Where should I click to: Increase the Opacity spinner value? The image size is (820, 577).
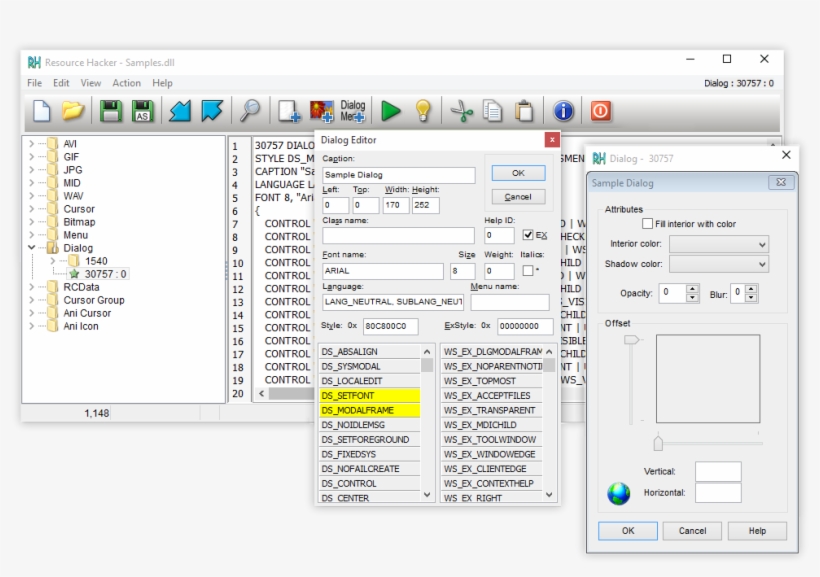[692, 289]
